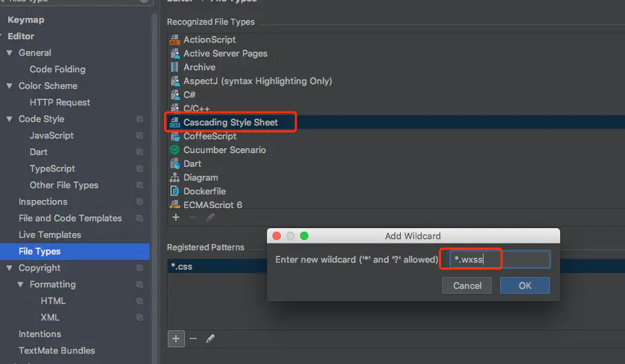This screenshot has height=364, width=625.
Task: Add a recognized file type with plus
Action: point(176,217)
